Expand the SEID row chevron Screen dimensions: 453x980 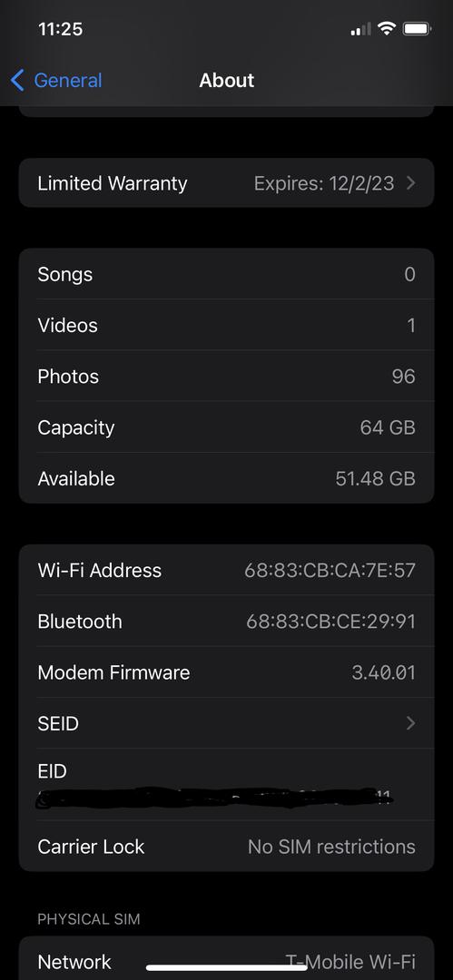click(x=410, y=723)
